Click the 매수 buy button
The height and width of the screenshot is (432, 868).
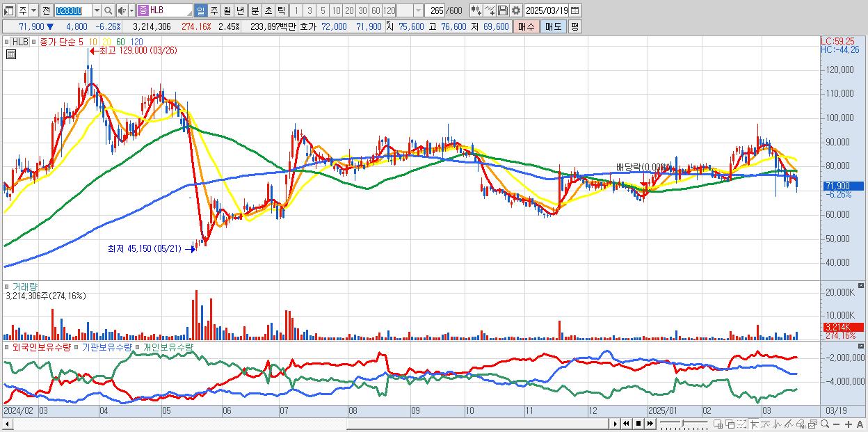pos(526,26)
